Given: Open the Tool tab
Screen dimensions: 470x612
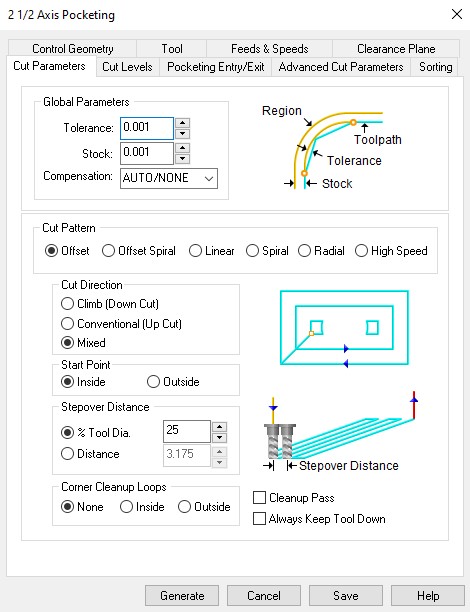Looking at the screenshot, I should tap(172, 49).
